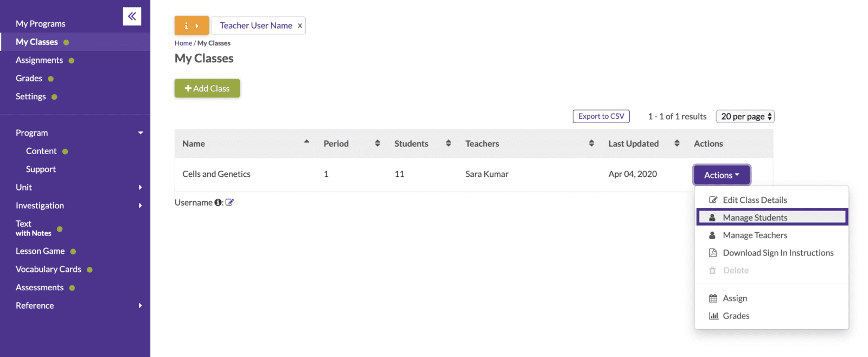Sort table by Students column
868x357 pixels.
pos(448,143)
